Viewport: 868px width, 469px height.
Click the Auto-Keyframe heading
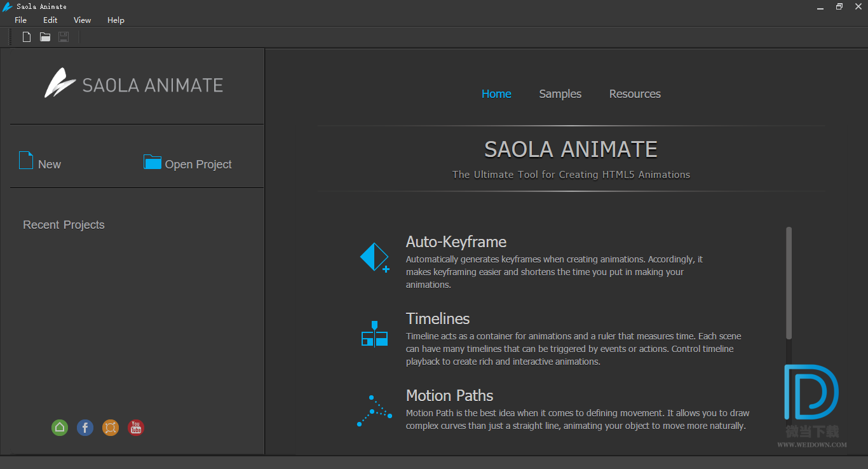point(456,242)
